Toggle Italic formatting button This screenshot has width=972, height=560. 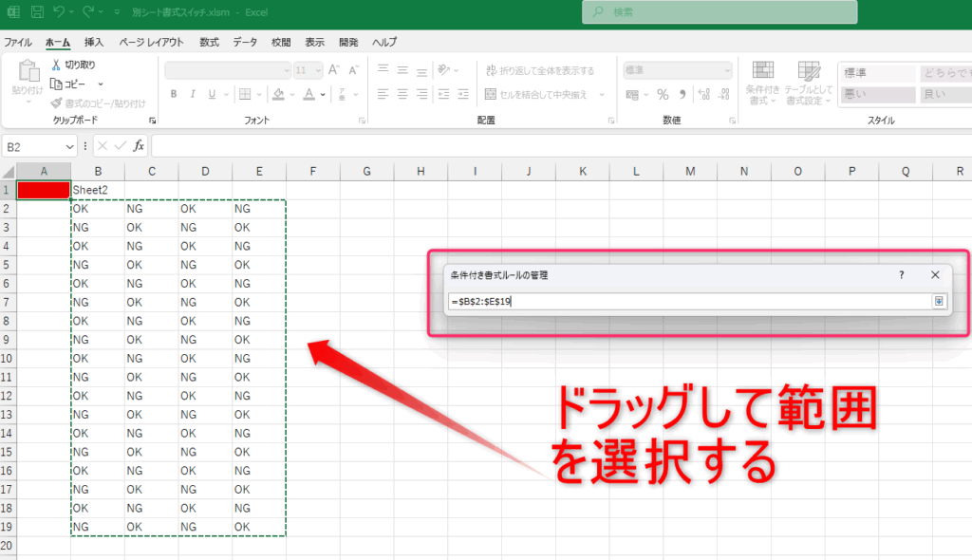194,94
